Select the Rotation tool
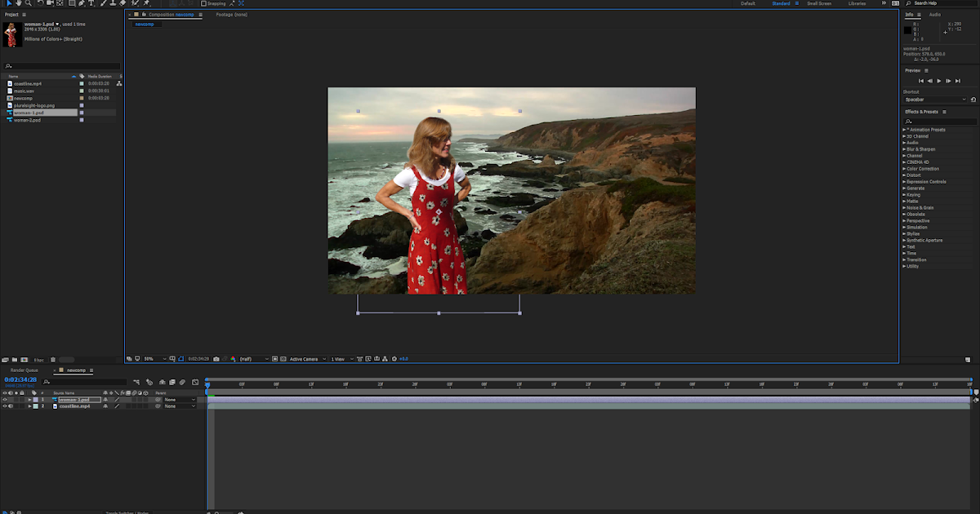Screen dimensions: 980x514 tap(42, 2)
